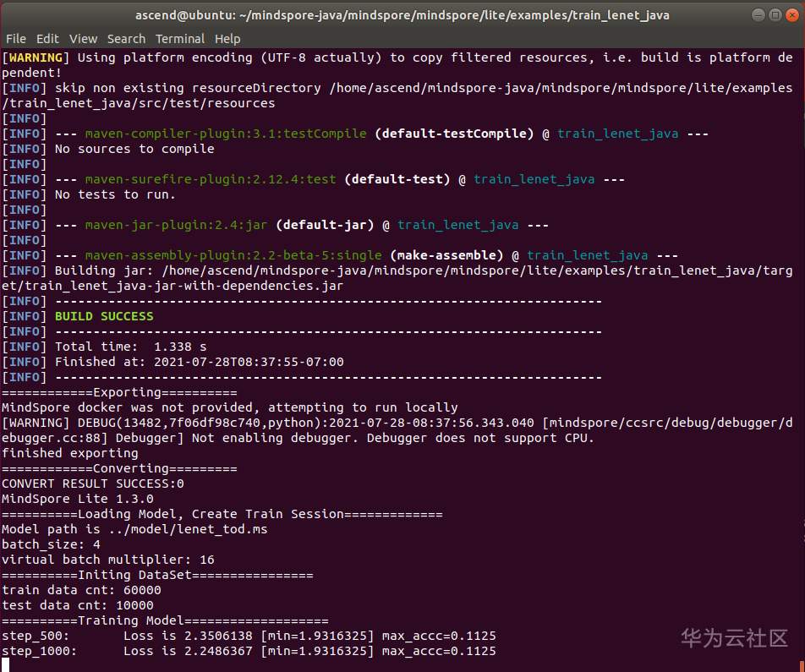Open the File menu
Image resolution: width=805 pixels, height=672 pixels.
tap(15, 39)
